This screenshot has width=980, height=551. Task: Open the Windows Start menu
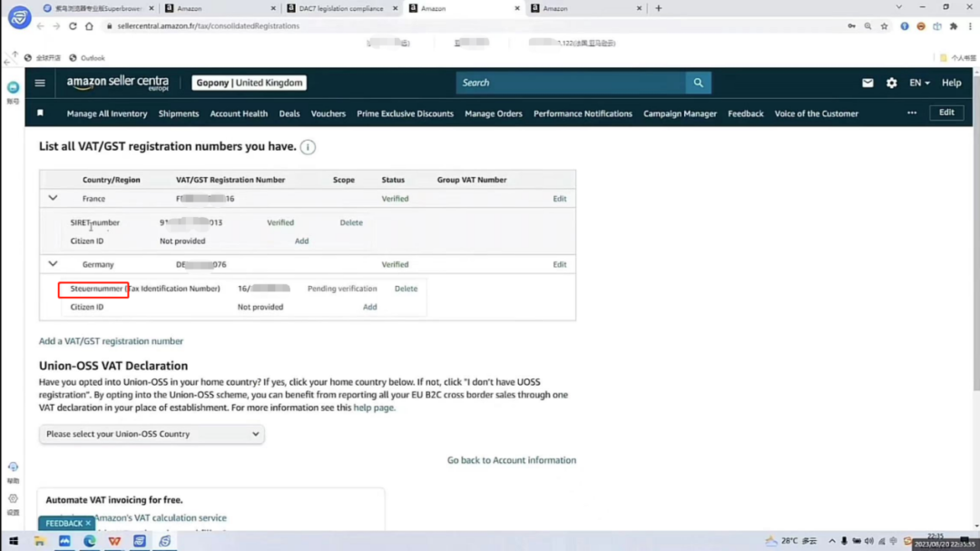click(13, 541)
